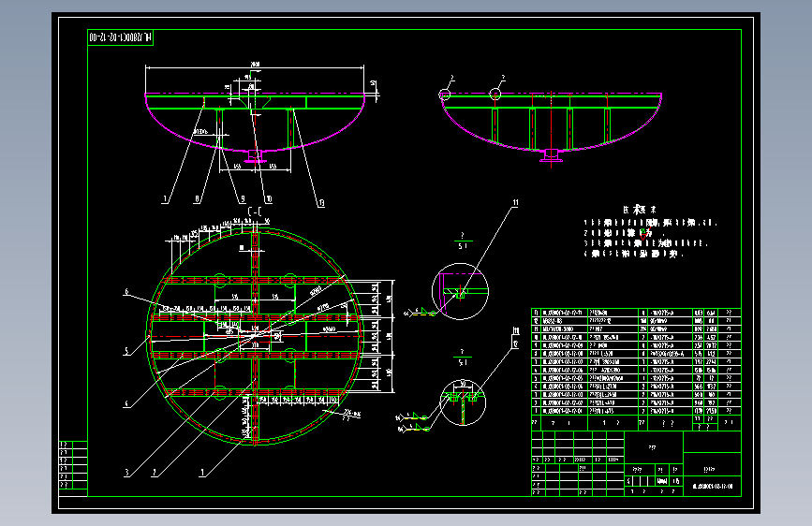
Task: Click the mirrored drawing number label in the top-left box
Action: (x=120, y=37)
